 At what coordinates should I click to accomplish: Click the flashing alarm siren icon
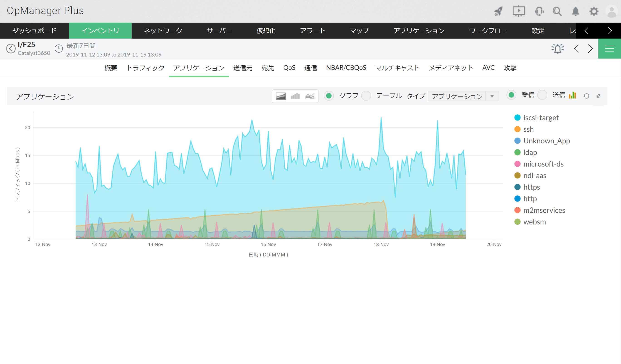tap(557, 49)
